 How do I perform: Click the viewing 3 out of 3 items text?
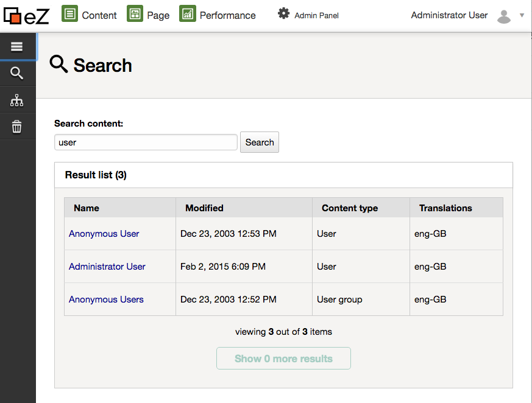[x=283, y=332]
